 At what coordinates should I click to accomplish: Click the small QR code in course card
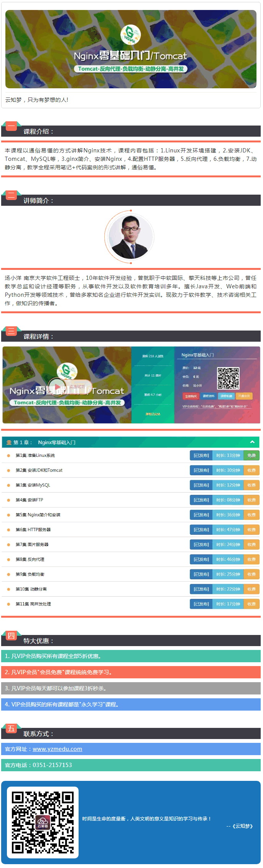(x=228, y=378)
